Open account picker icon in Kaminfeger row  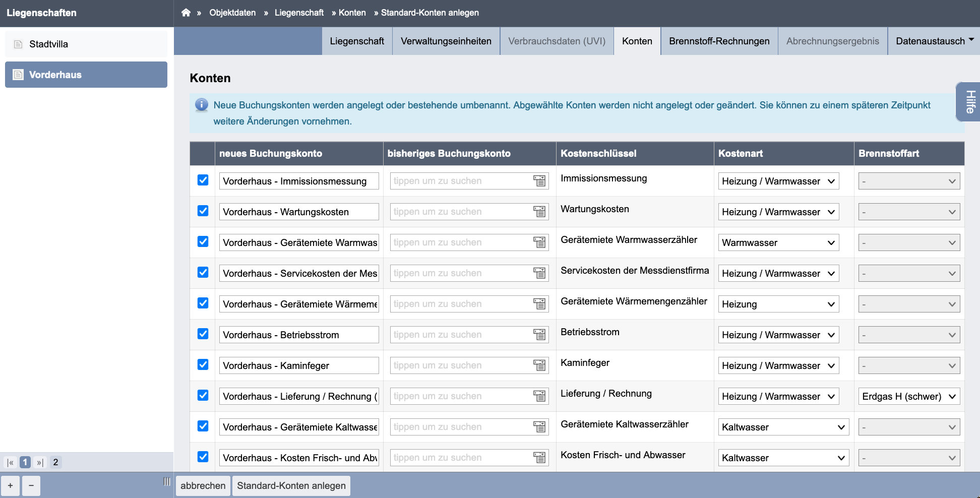[x=539, y=365]
